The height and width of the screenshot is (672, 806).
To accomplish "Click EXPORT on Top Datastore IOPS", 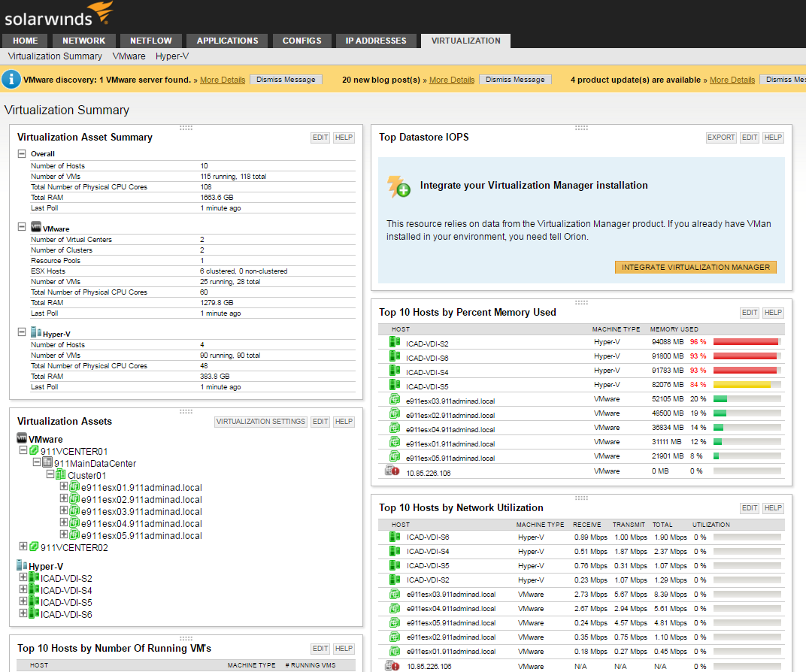I will (x=721, y=137).
